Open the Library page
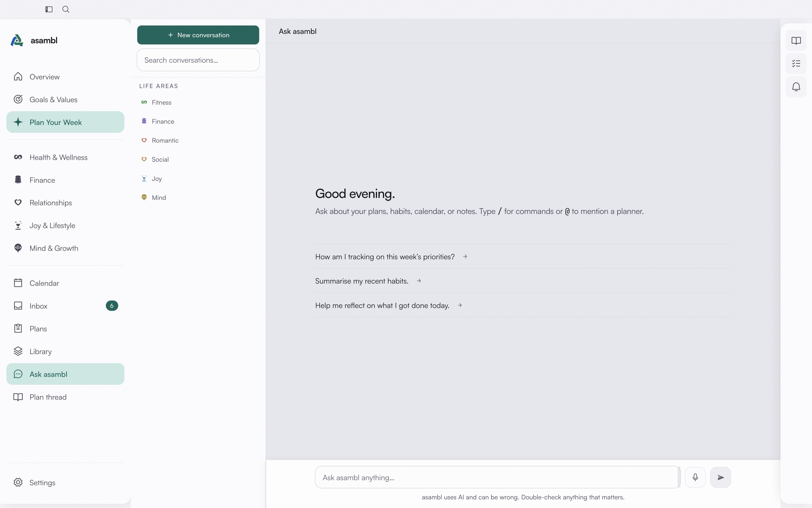This screenshot has height=508, width=812. [65, 351]
